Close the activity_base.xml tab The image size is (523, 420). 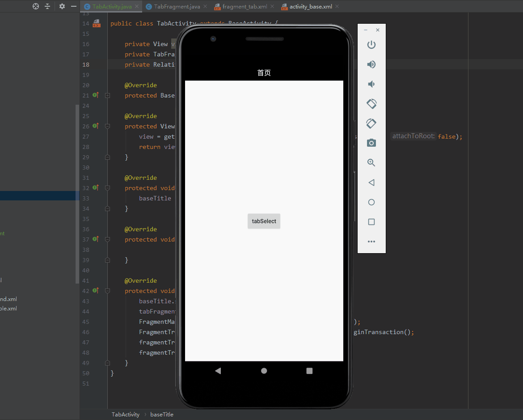point(337,6)
